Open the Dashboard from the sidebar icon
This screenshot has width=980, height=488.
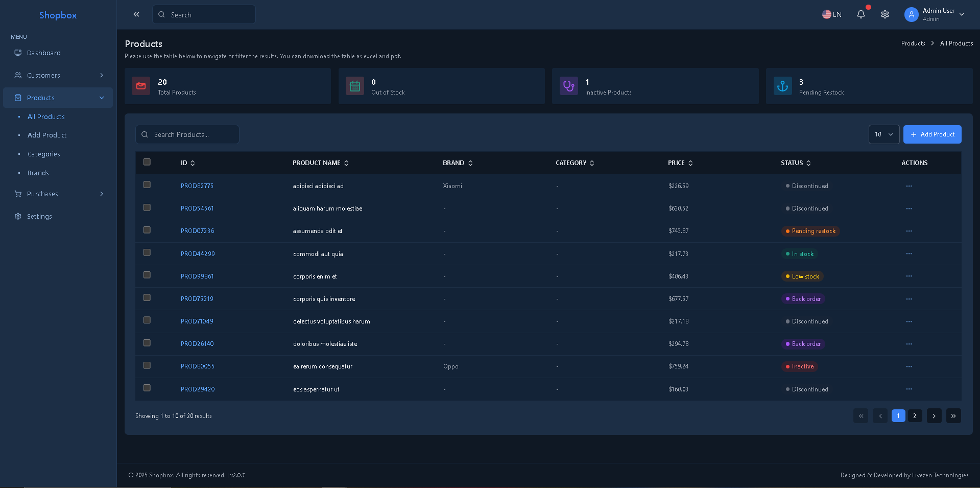[18, 53]
